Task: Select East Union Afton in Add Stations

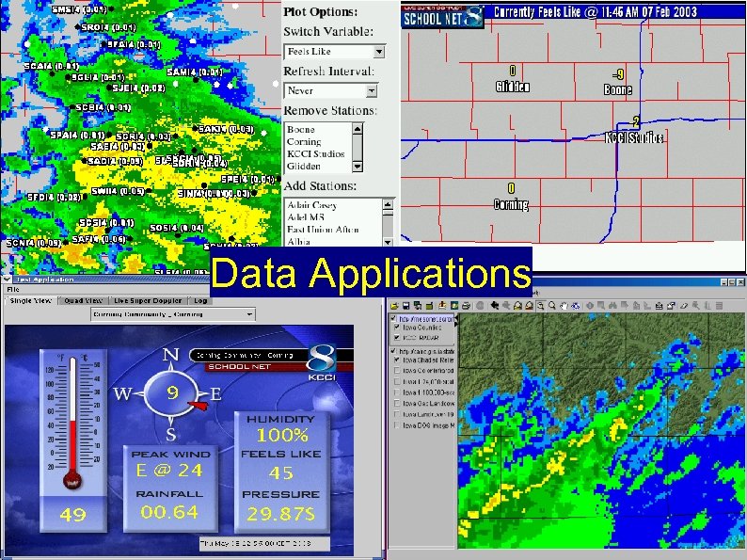Action: point(323,230)
